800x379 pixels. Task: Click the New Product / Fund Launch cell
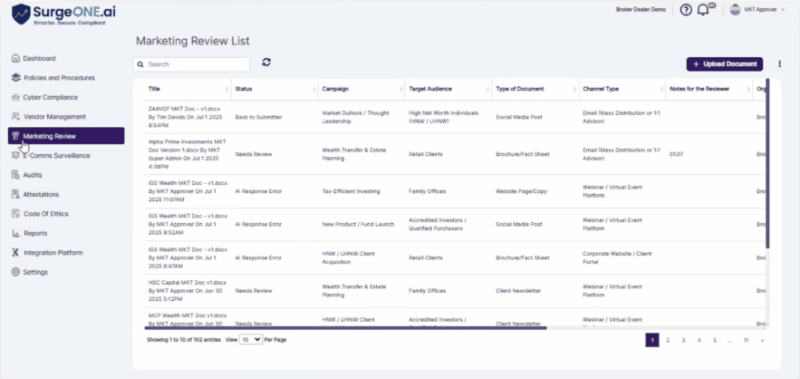coord(358,224)
